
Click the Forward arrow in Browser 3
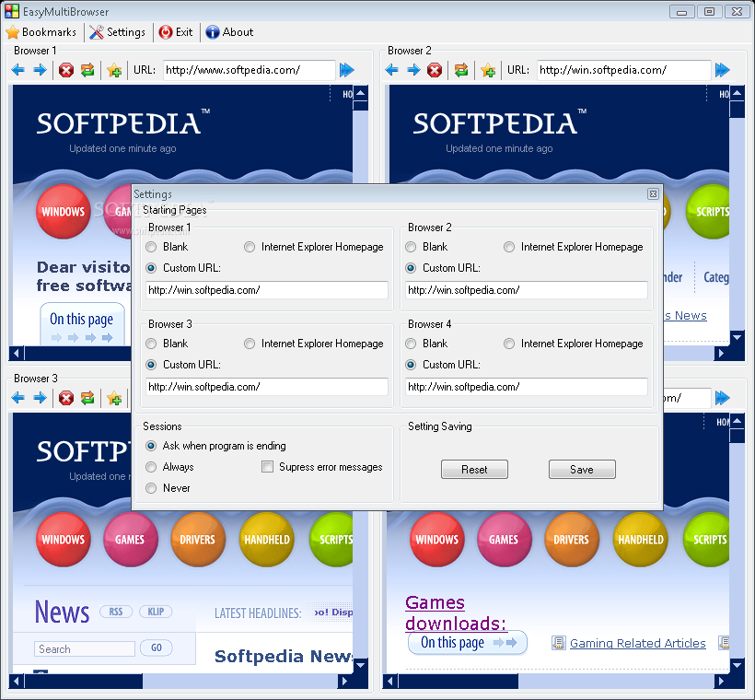40,398
